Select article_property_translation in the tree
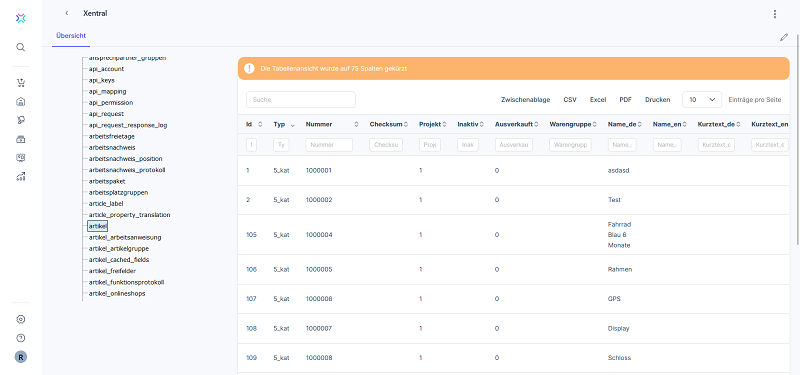800x375 pixels. 130,215
